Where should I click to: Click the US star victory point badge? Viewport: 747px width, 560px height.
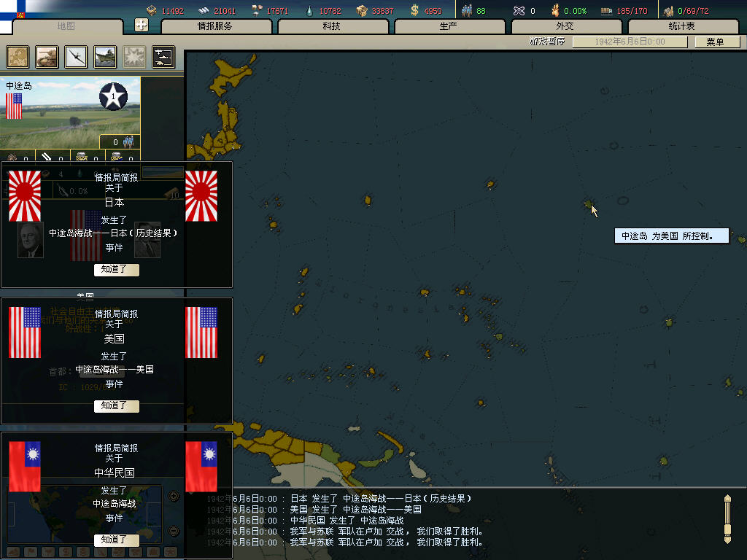tap(113, 97)
